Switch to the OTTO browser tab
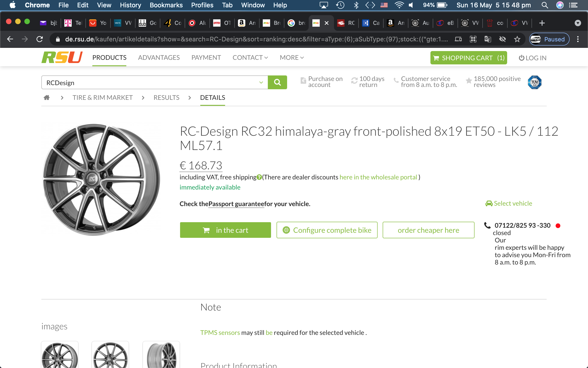The height and width of the screenshot is (368, 588). [x=222, y=23]
